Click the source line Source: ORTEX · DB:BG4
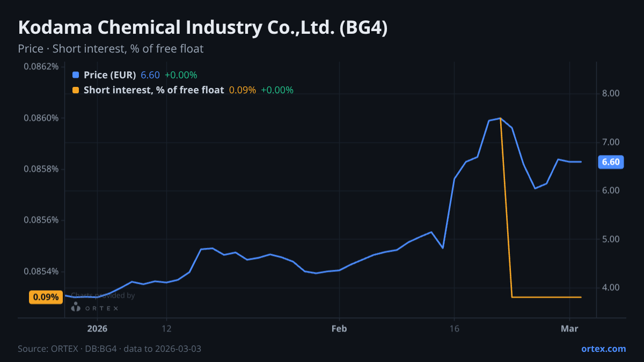 click(109, 349)
